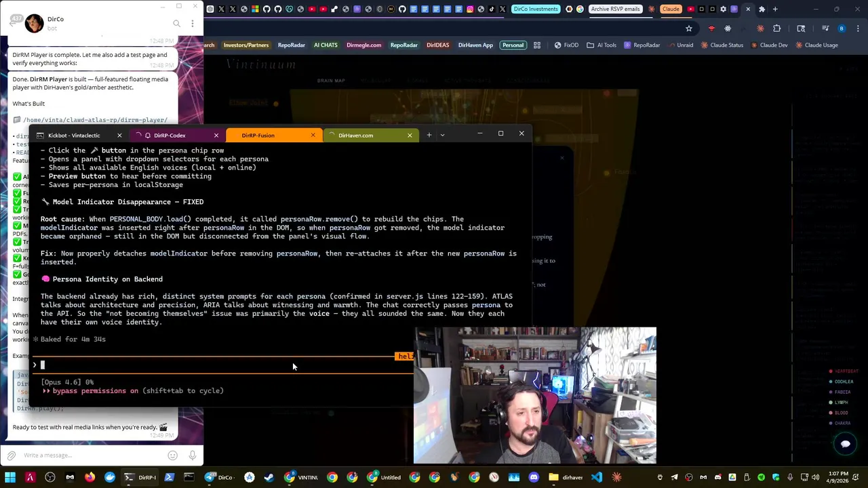This screenshot has height=488, width=868.
Task: Search within the DirCo Telegram chat
Action: point(176,24)
